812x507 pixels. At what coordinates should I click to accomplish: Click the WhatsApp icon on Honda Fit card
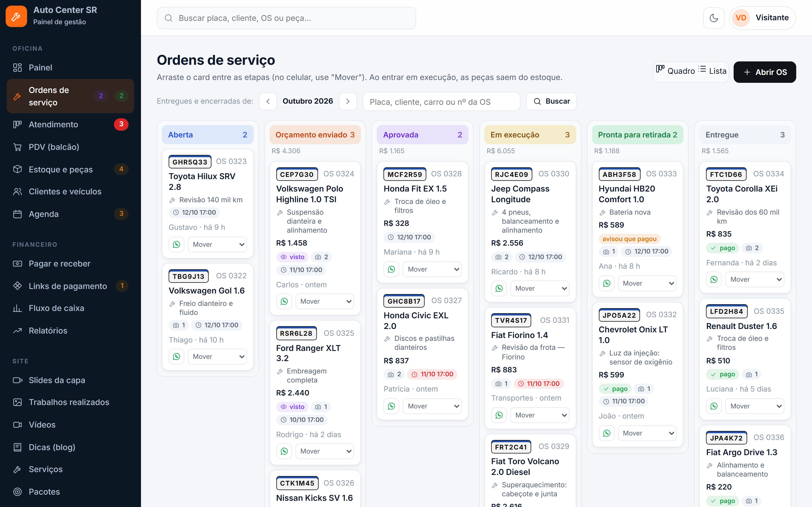coord(391,269)
